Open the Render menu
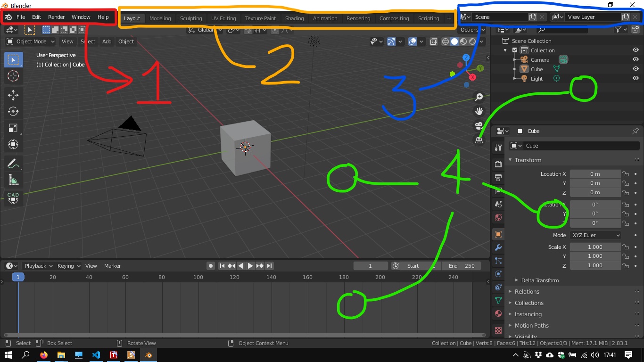The width and height of the screenshot is (644, 362). tap(56, 17)
